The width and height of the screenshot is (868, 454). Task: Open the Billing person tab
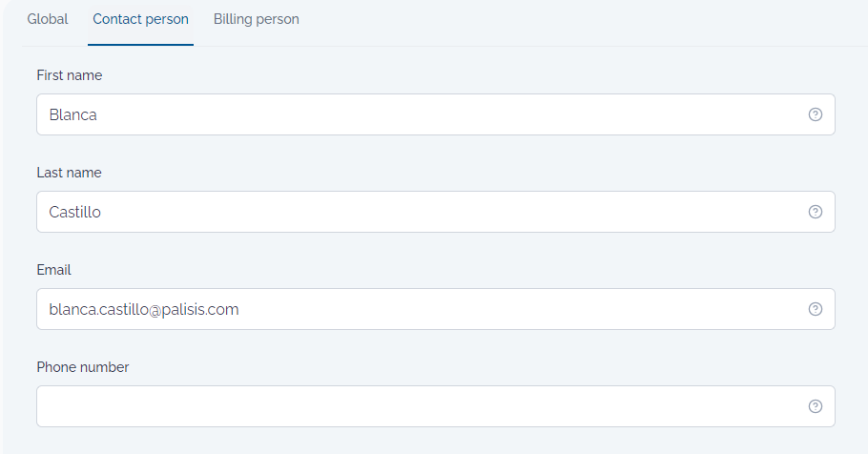pos(257,19)
